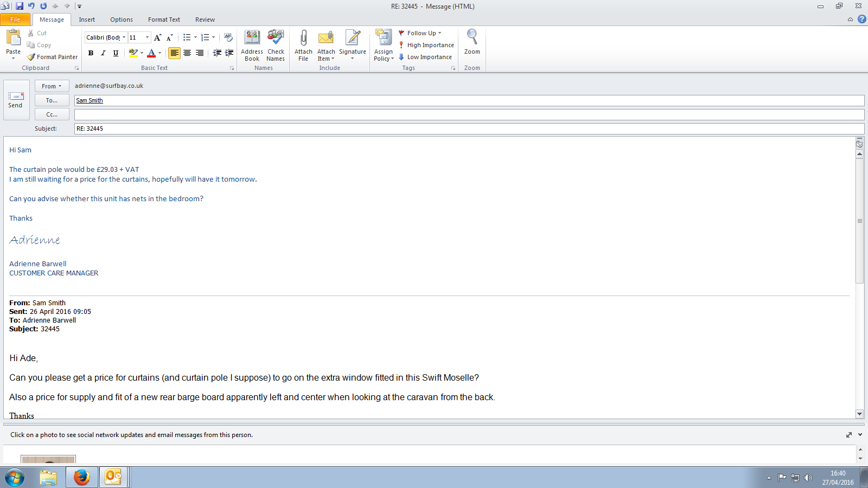Clear all text formatting
This screenshot has width=868, height=488.
pos(228,37)
